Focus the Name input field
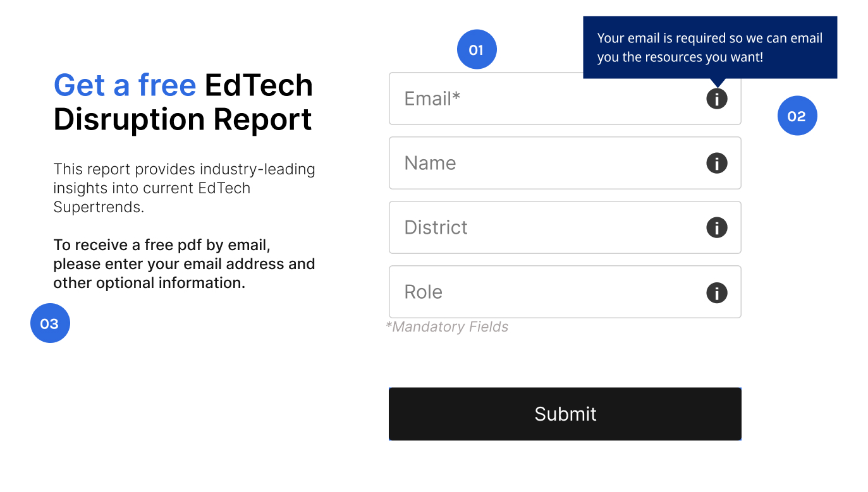Image resolution: width=868 pixels, height=492 pixels. tap(565, 163)
